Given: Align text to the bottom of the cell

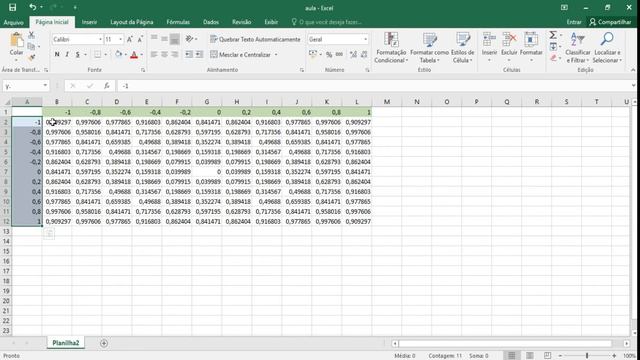Looking at the screenshot, I should click(175, 39).
